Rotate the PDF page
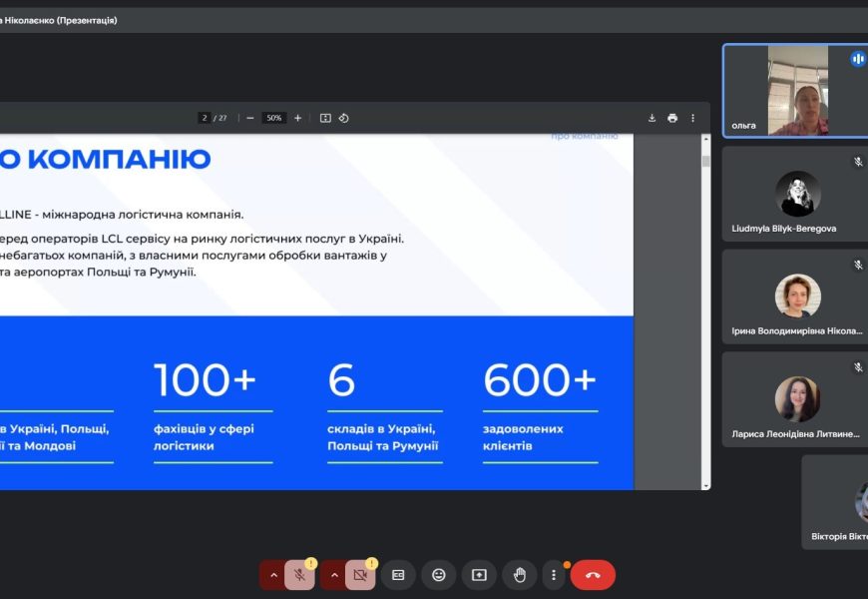 coord(343,118)
